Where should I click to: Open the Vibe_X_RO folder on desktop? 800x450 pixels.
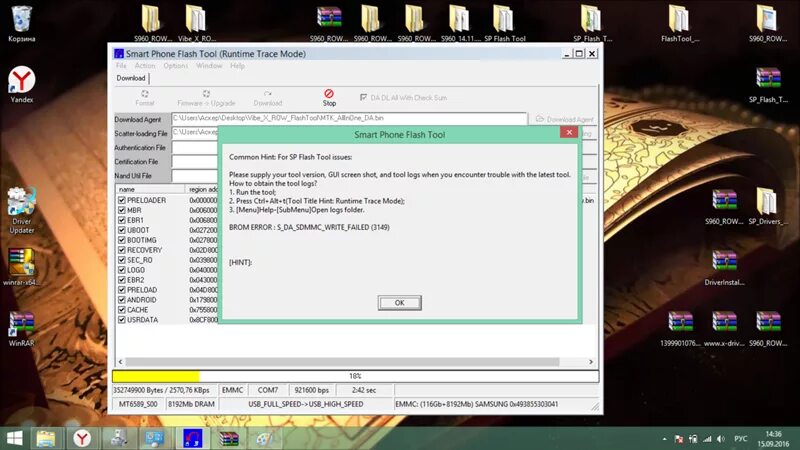(196, 23)
